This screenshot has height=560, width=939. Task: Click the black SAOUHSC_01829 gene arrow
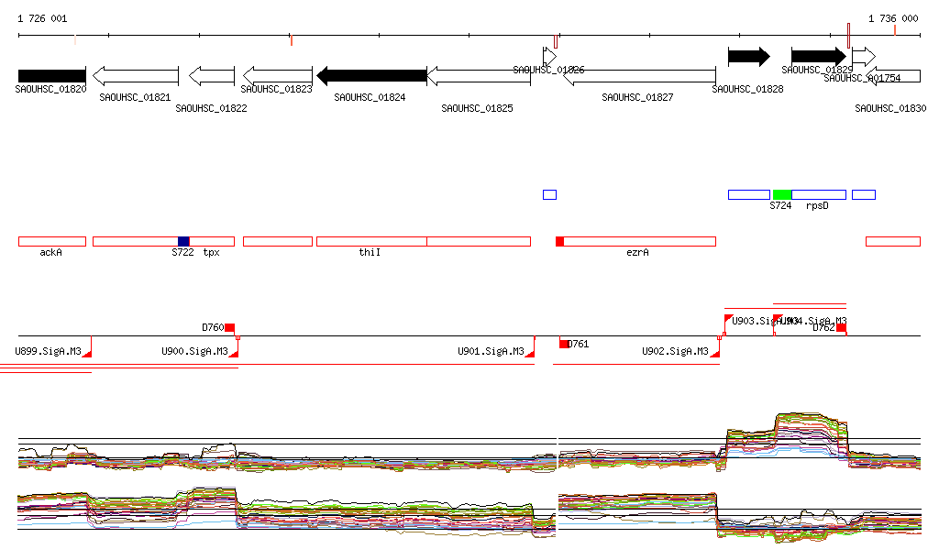click(x=819, y=57)
